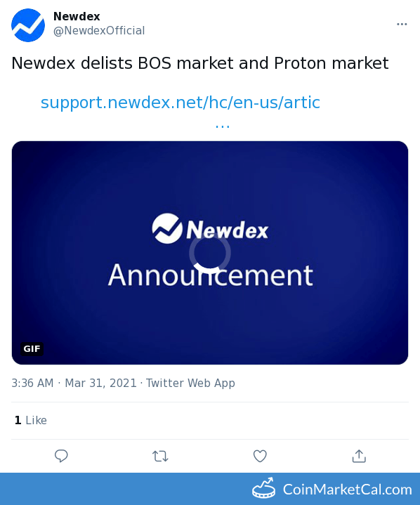Click the share upload icon
This screenshot has width=420, height=505.
point(359,456)
